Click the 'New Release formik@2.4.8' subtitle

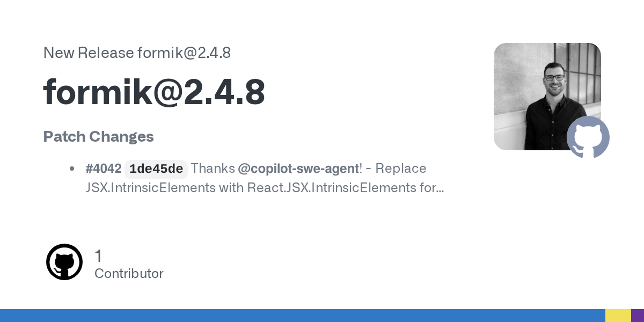click(137, 53)
